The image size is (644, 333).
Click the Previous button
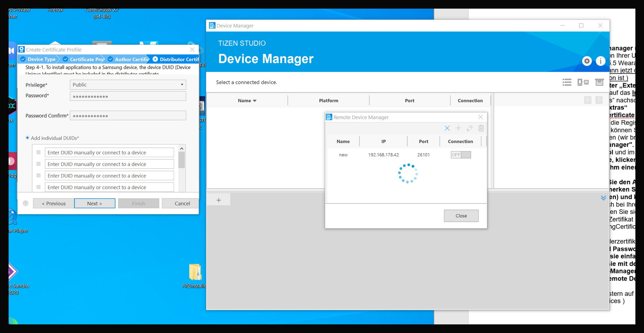click(54, 203)
